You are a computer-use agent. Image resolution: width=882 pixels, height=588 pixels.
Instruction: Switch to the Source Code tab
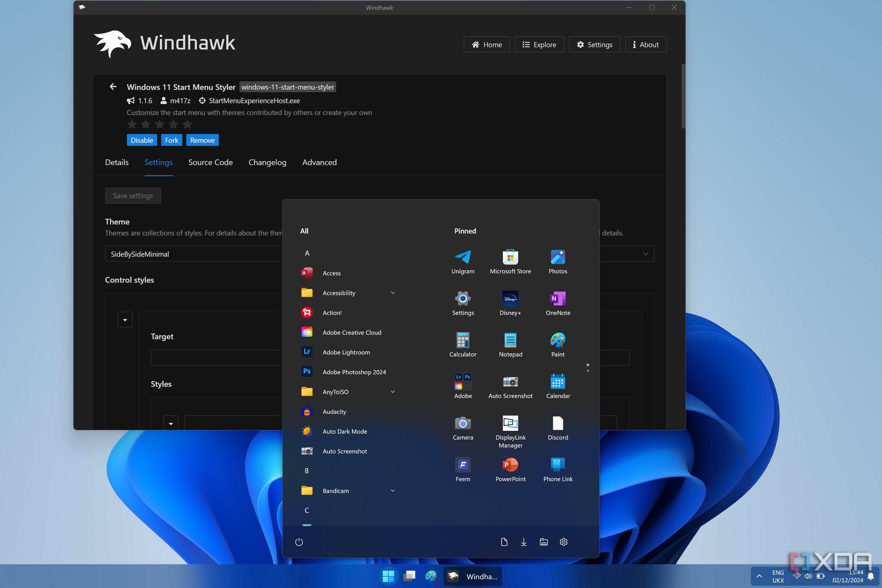tap(210, 162)
